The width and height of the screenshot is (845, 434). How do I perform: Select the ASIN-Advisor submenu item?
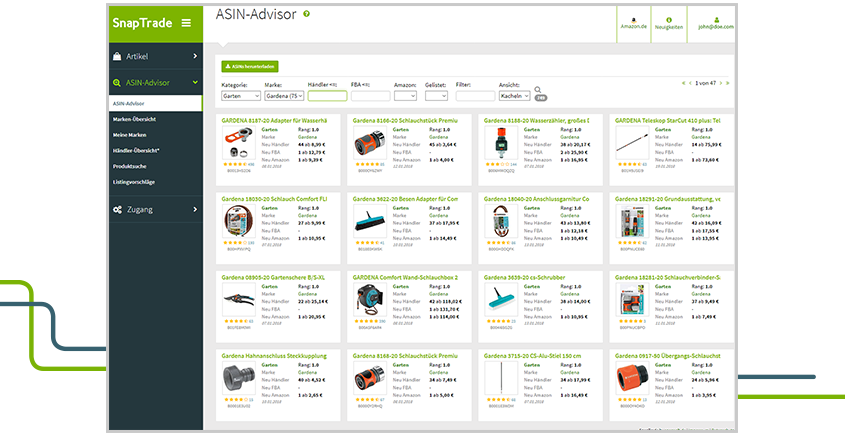[155, 103]
